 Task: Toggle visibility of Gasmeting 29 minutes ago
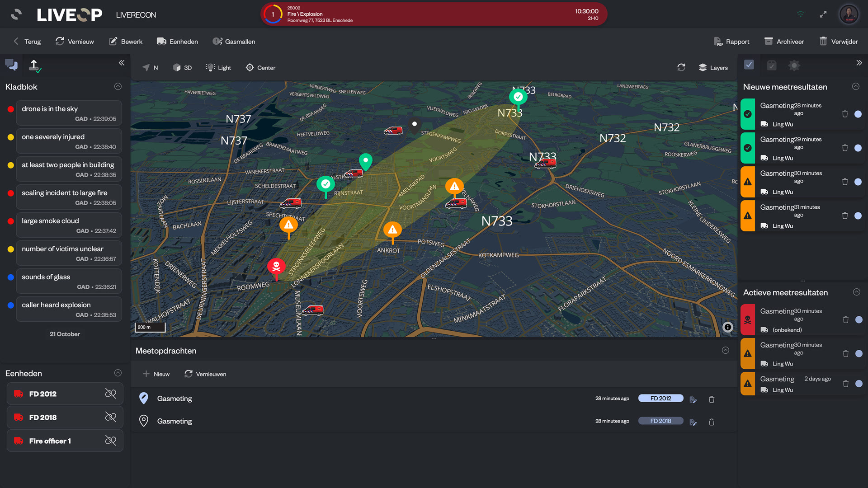pos(858,148)
